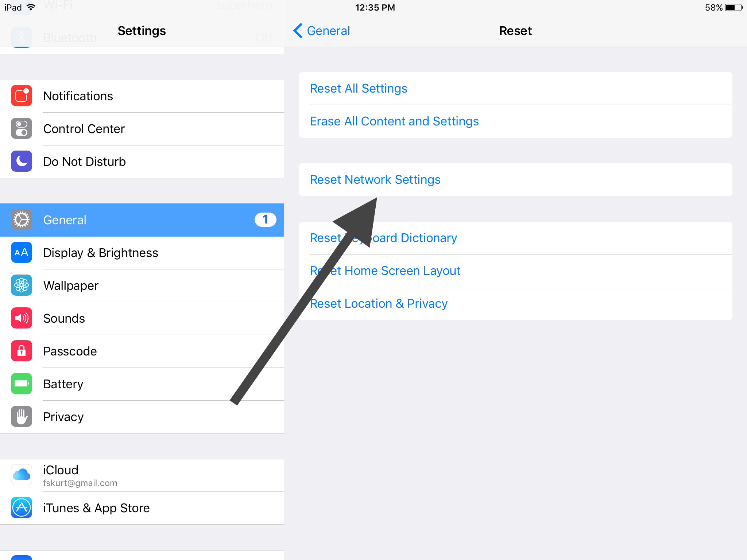Click Reset Home Screen Layout option
The width and height of the screenshot is (747, 560).
click(x=385, y=270)
